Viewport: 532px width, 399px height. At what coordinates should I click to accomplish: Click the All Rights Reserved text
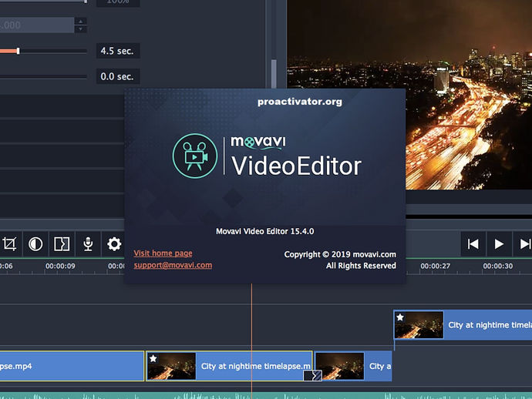point(361,266)
